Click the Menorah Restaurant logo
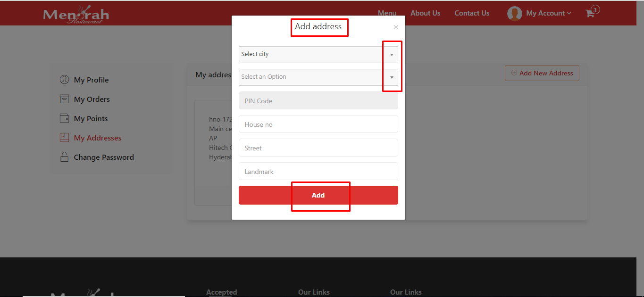This screenshot has height=297, width=644. coord(76,15)
